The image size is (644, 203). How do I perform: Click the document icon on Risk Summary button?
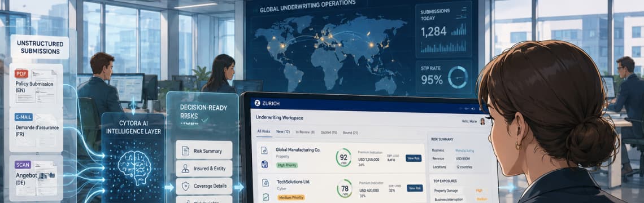click(x=186, y=151)
